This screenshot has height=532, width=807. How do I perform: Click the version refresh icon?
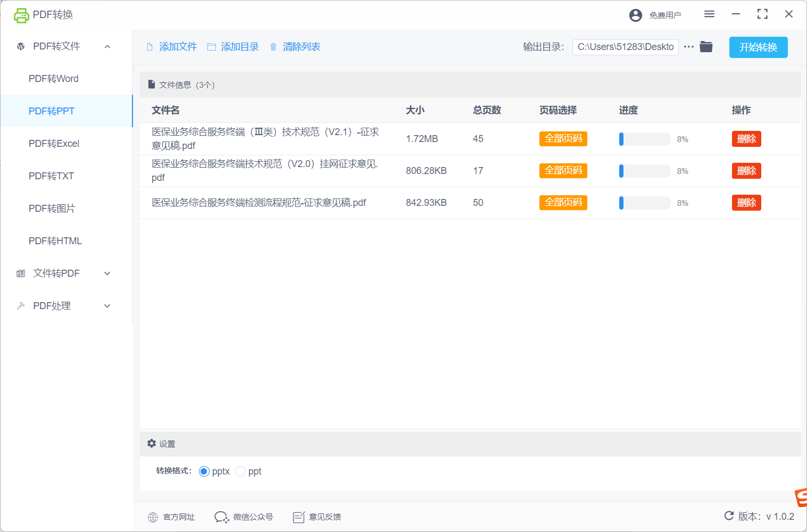click(x=729, y=516)
